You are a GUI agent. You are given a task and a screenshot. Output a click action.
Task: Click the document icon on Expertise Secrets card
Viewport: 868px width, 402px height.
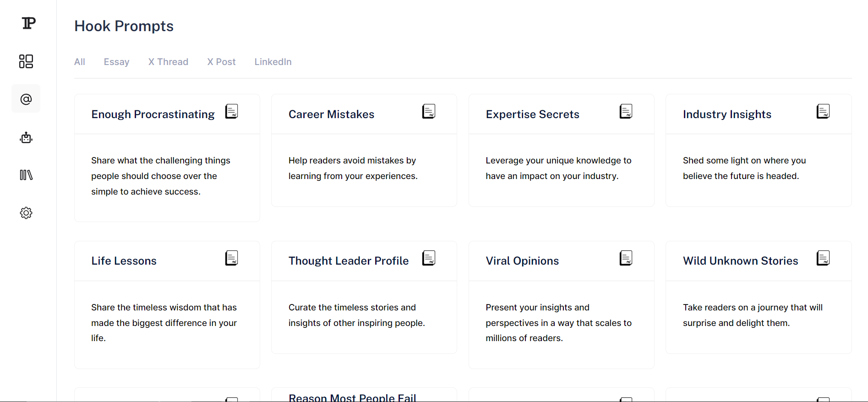(x=626, y=111)
